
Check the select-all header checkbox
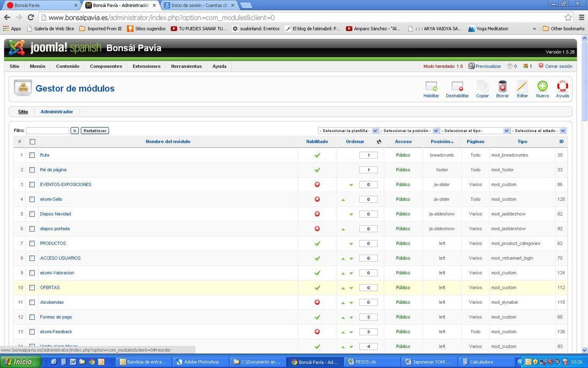(32, 142)
